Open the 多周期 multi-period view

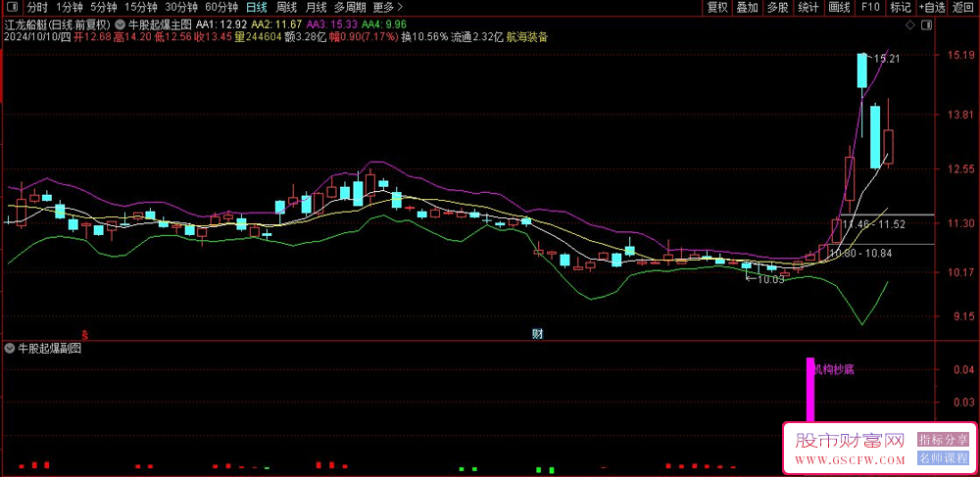350,7
